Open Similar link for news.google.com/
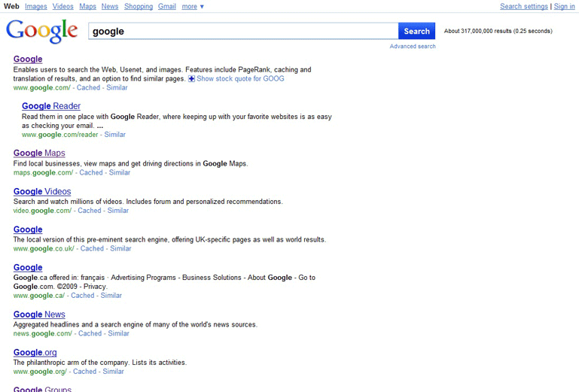 click(118, 333)
